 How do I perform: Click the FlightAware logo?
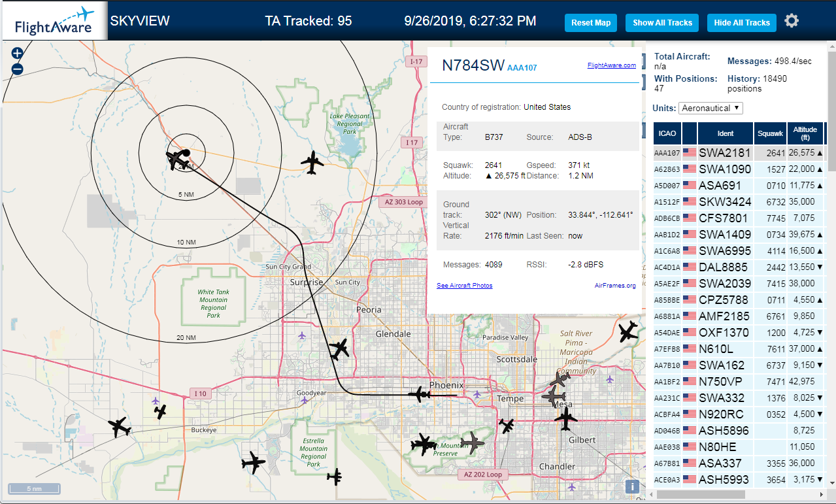pyautogui.click(x=54, y=22)
